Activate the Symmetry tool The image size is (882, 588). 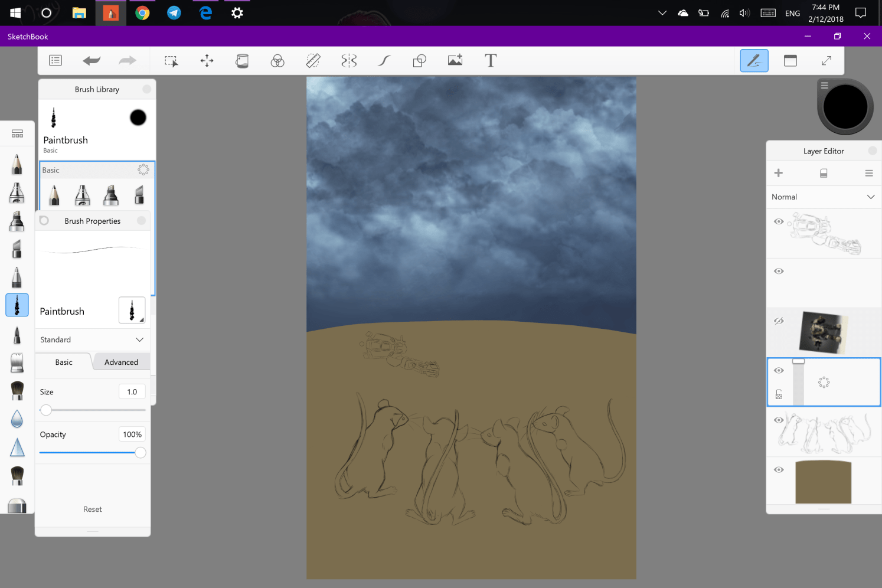coord(349,60)
